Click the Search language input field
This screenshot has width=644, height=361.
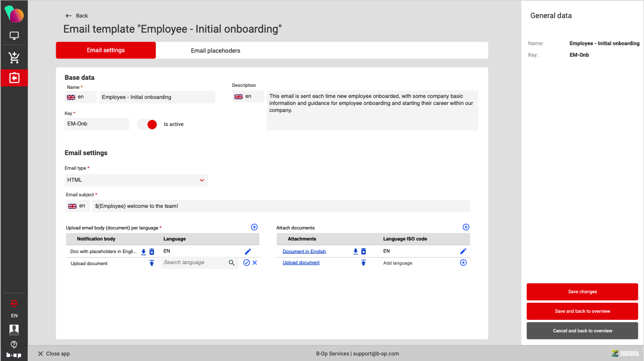point(193,263)
